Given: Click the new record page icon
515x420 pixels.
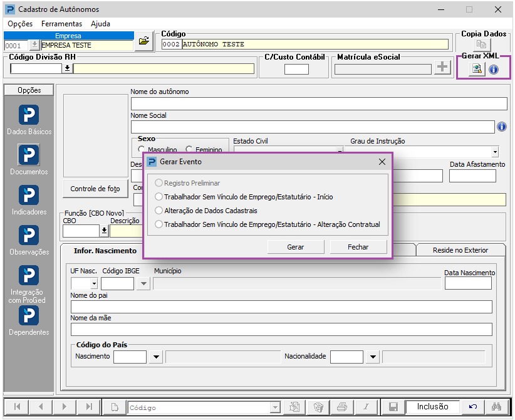Looking at the screenshot, I should tap(115, 407).
